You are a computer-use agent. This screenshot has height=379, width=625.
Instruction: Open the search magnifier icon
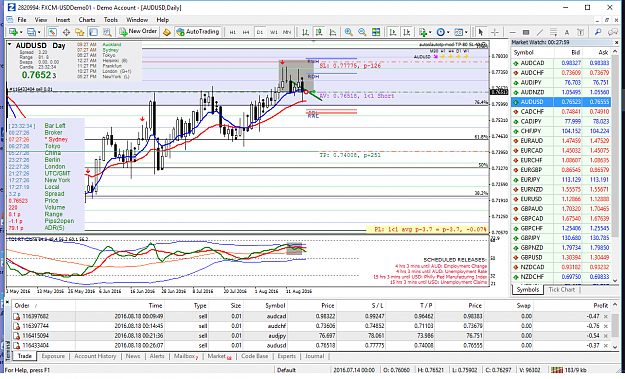click(598, 32)
